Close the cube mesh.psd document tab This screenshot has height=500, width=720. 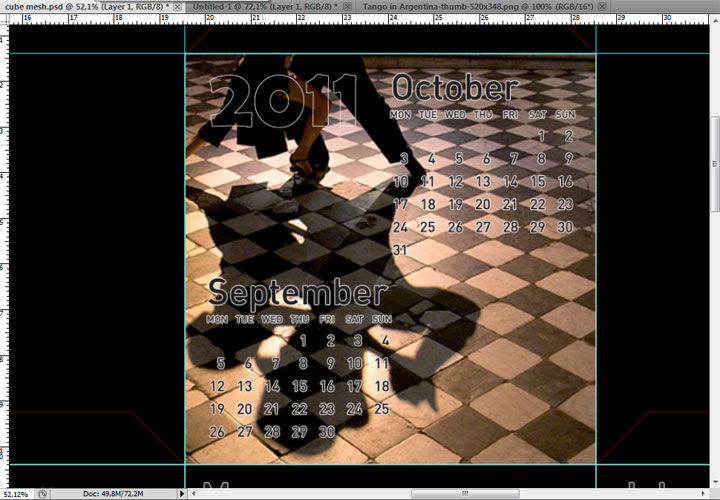(179, 6)
